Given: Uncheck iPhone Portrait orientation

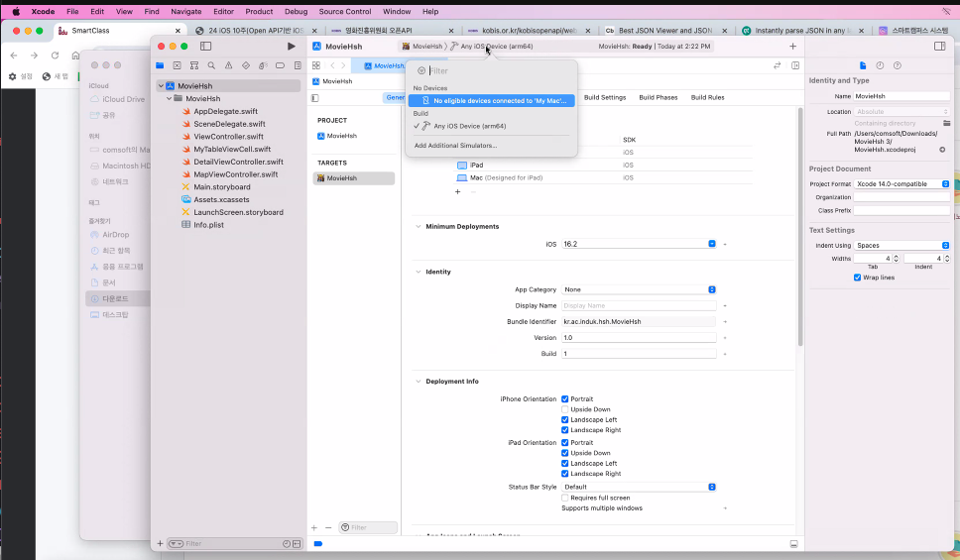Looking at the screenshot, I should (x=565, y=399).
